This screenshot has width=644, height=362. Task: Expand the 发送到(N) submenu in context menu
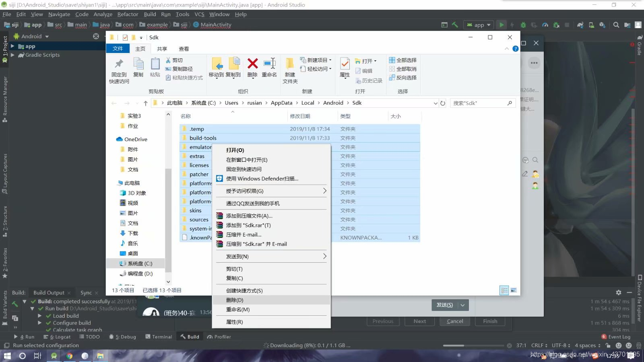pos(271,256)
